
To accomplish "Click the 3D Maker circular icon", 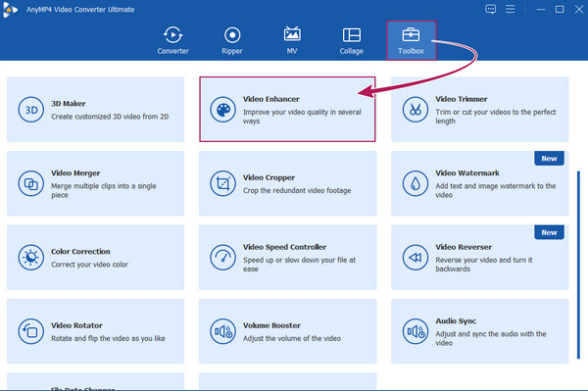I will [x=31, y=110].
